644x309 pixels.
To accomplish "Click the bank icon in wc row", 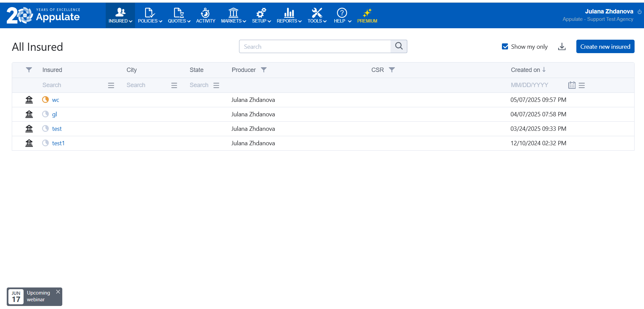I will [x=29, y=100].
